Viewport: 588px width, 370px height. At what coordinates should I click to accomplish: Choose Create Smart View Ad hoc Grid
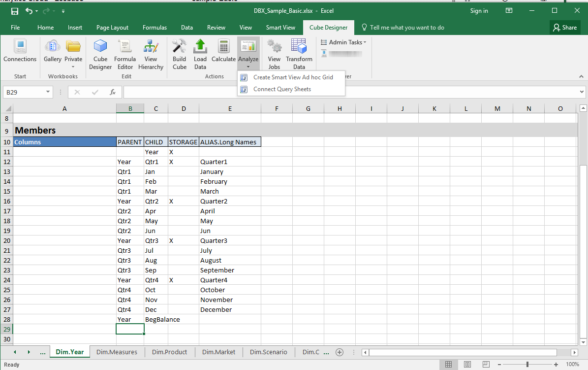coord(291,77)
